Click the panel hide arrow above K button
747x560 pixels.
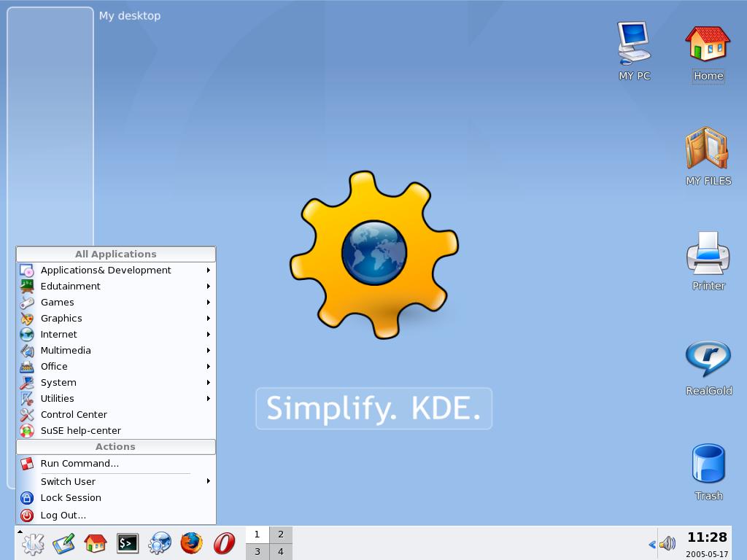(20, 531)
